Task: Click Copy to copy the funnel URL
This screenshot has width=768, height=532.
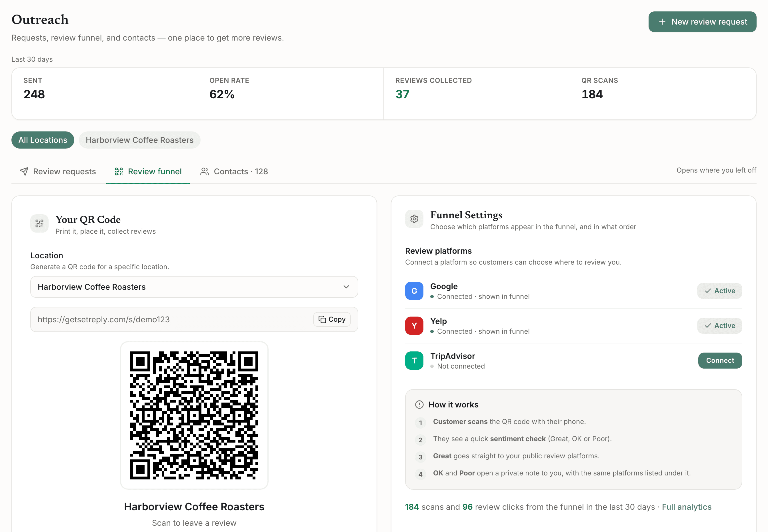Action: pyautogui.click(x=332, y=319)
